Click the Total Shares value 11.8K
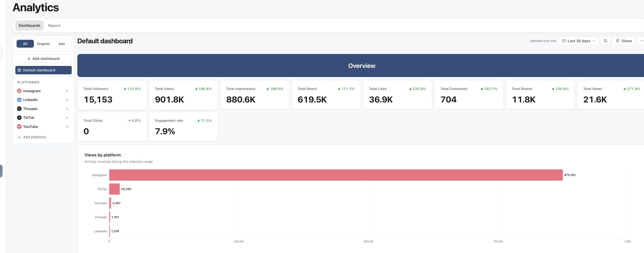Viewport: 644px width, 253px height. [524, 100]
